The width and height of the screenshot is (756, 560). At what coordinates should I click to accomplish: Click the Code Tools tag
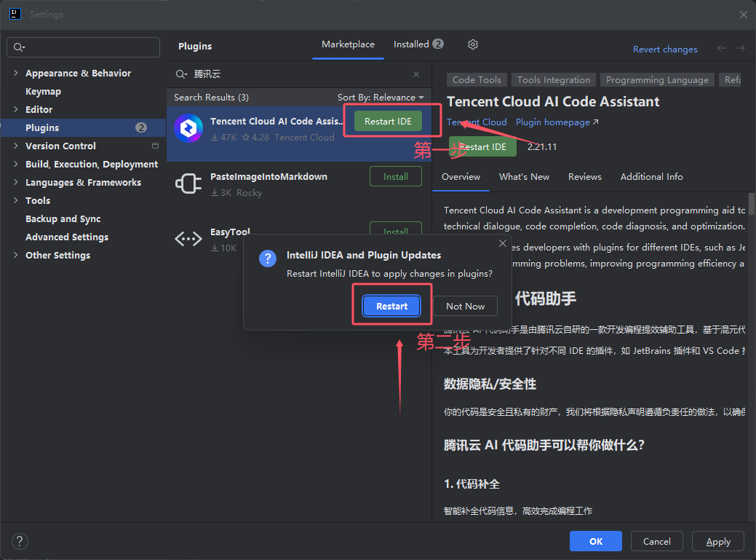click(477, 80)
